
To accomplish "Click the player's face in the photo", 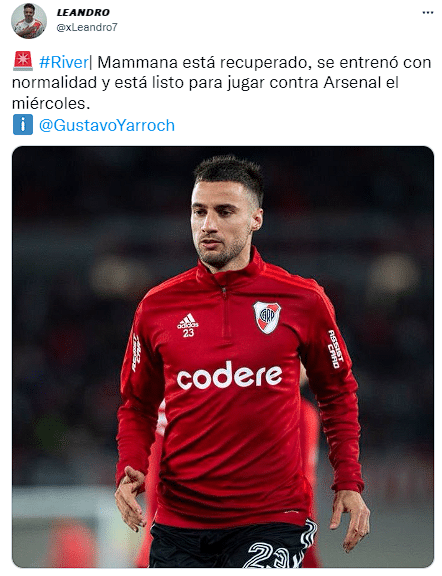I will [x=222, y=224].
